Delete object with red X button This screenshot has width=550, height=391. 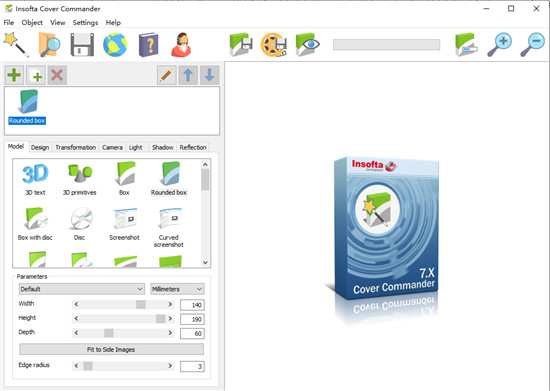pos(57,75)
